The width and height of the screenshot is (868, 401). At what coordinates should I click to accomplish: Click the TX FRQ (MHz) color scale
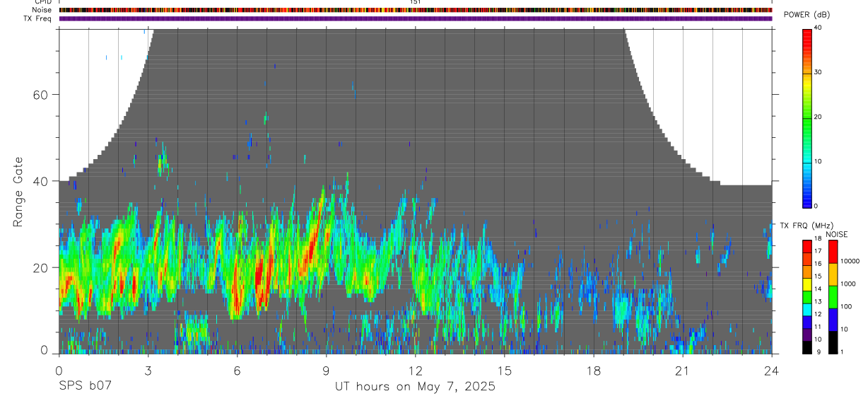tap(807, 296)
